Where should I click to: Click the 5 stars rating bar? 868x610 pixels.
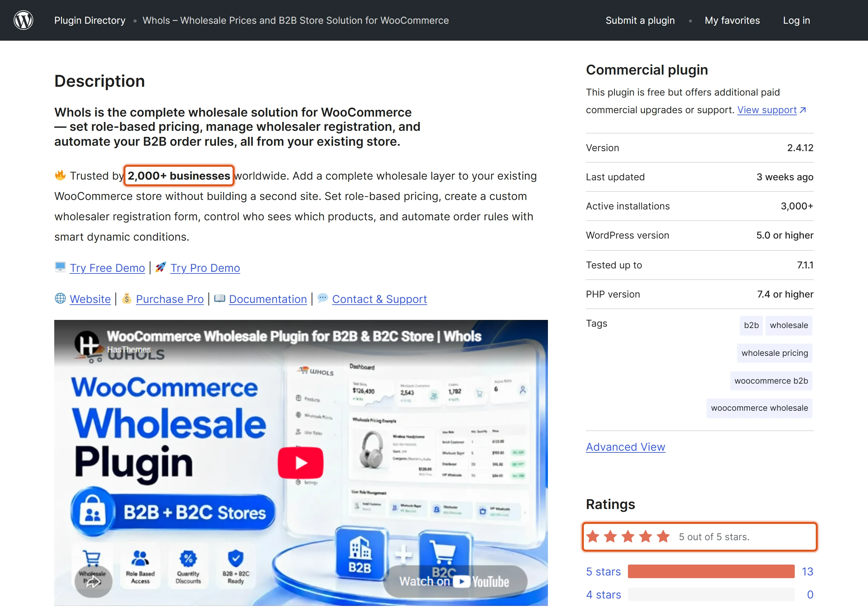(x=711, y=571)
